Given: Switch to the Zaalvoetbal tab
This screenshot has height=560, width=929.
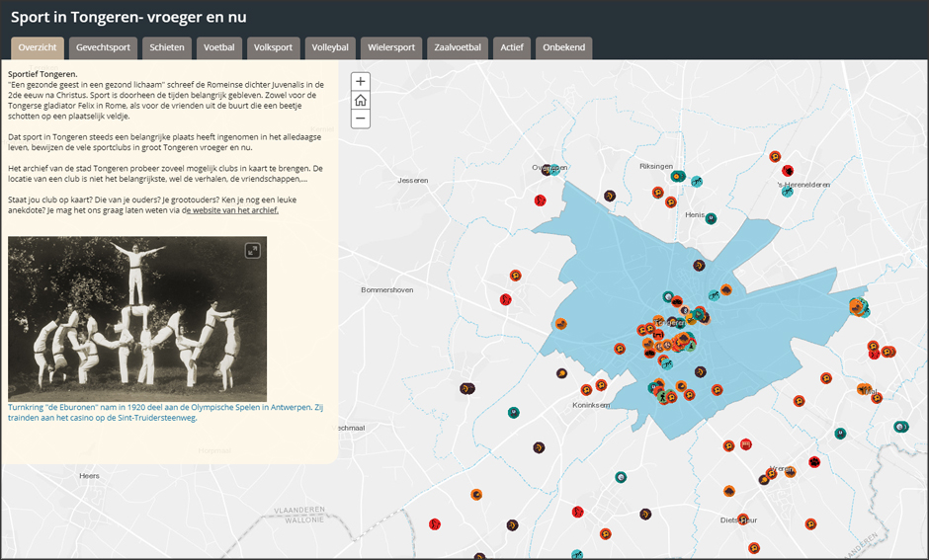Looking at the screenshot, I should 458,47.
